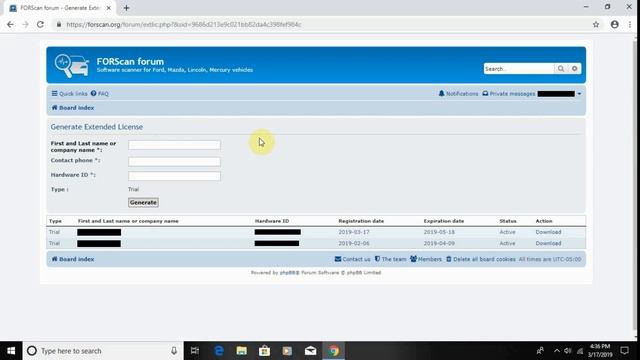Go to Board index in top breadcrumb
This screenshot has height=360, width=640.
click(73, 108)
